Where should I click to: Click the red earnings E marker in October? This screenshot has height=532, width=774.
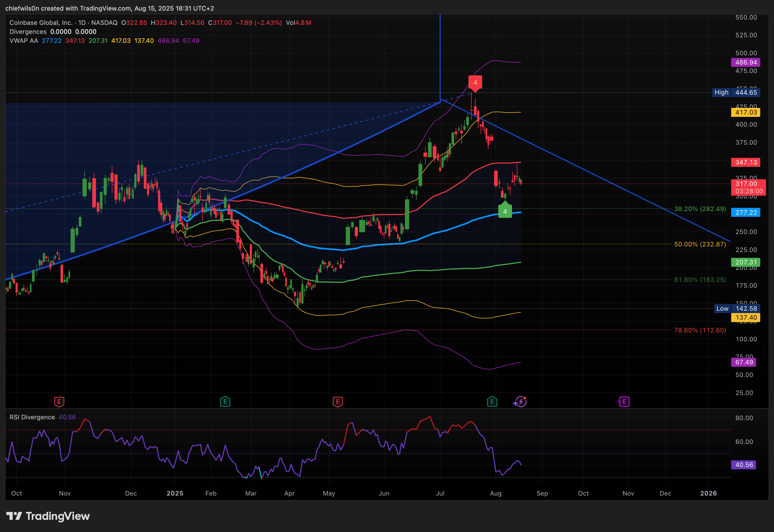point(59,402)
